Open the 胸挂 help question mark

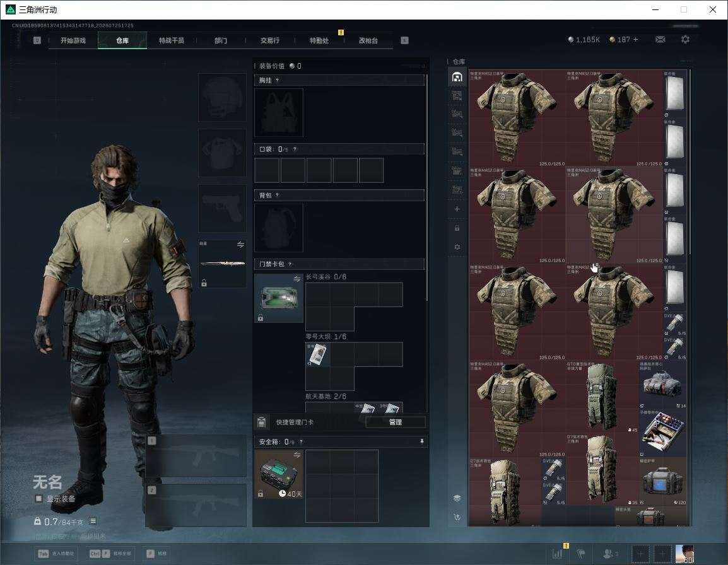[x=277, y=80]
